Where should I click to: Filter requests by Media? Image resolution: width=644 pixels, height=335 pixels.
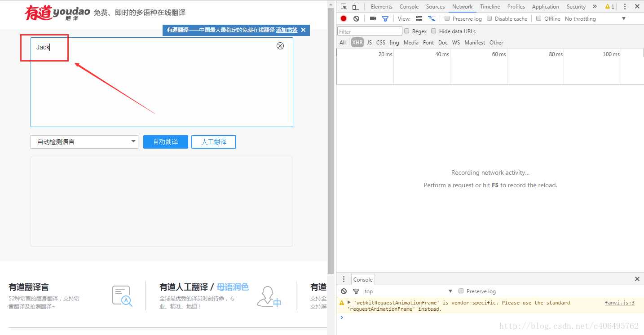click(x=411, y=43)
